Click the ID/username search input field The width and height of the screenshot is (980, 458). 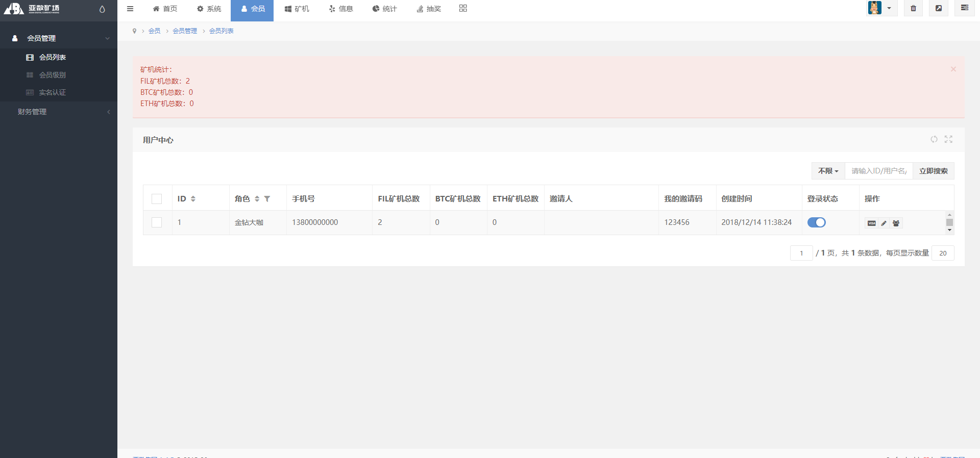[878, 171]
